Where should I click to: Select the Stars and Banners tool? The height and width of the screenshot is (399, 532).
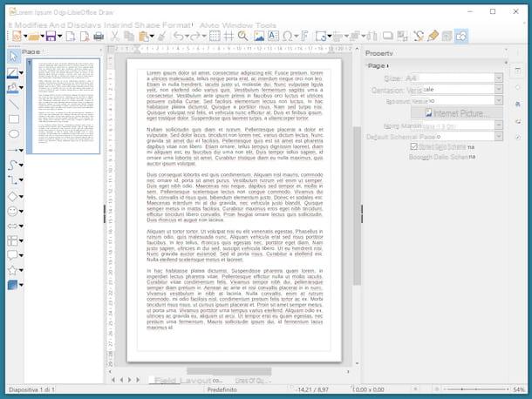(12, 270)
